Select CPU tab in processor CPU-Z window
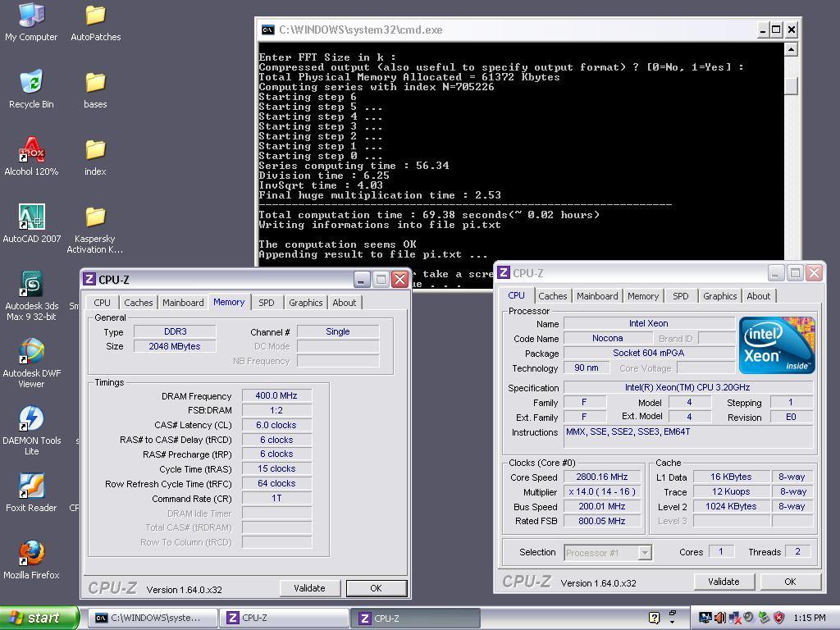840x630 pixels. pos(517,295)
